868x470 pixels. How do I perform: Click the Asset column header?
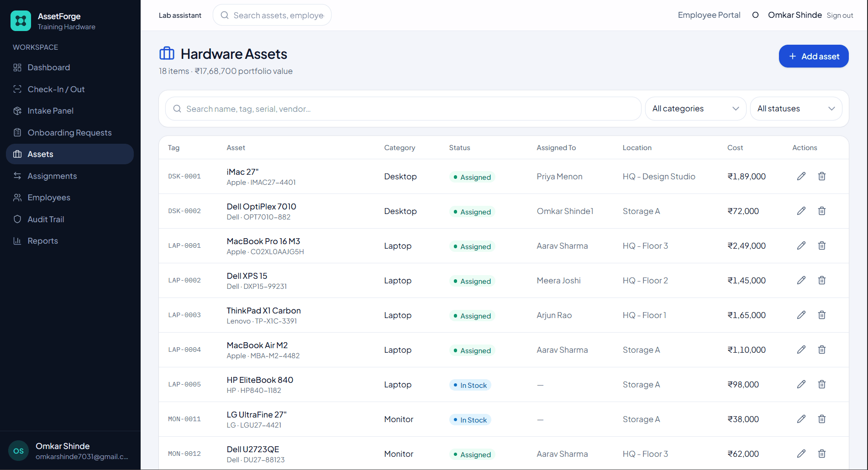coord(236,148)
